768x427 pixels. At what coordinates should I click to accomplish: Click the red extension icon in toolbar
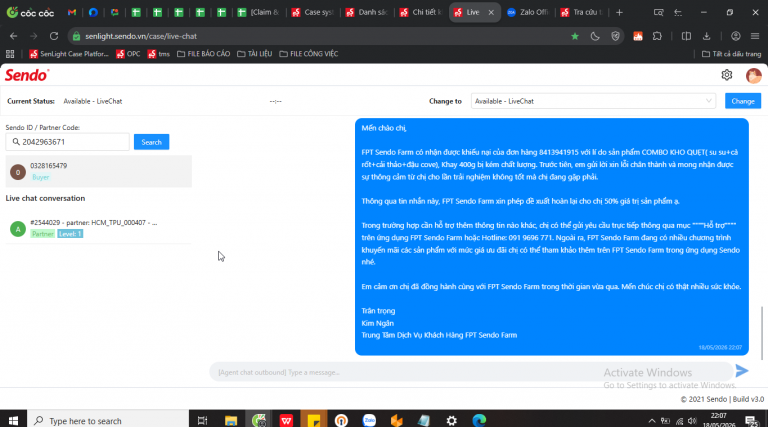pyautogui.click(x=637, y=36)
